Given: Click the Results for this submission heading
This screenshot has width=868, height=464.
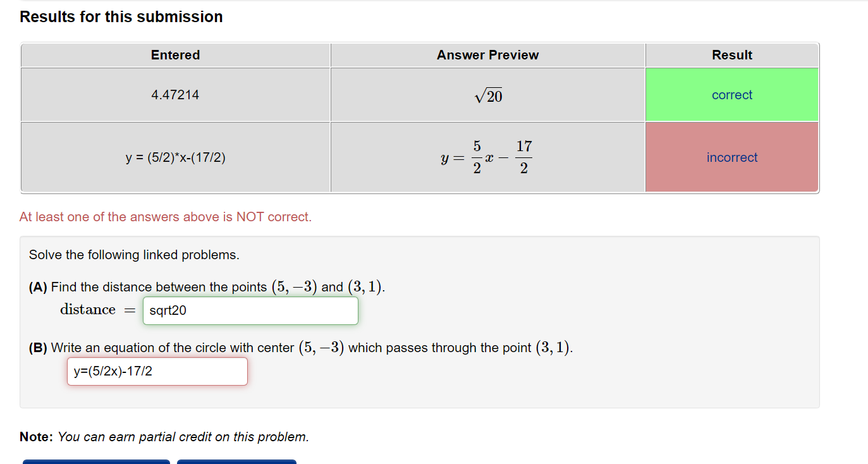Looking at the screenshot, I should click(x=121, y=16).
